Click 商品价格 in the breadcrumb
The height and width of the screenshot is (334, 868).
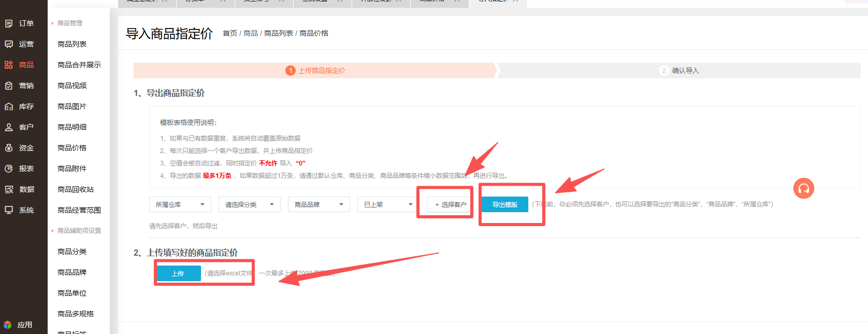314,33
